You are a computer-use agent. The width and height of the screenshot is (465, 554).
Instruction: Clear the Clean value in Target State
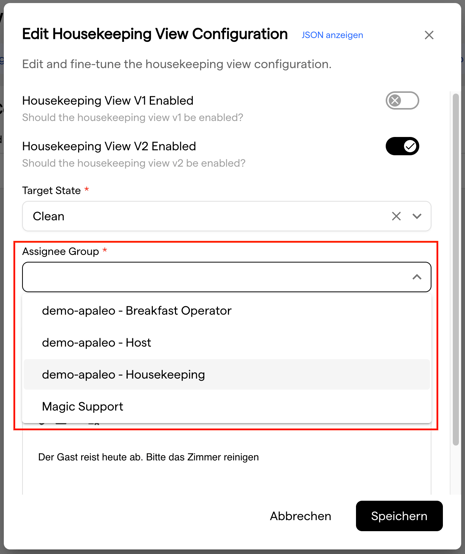click(x=396, y=216)
